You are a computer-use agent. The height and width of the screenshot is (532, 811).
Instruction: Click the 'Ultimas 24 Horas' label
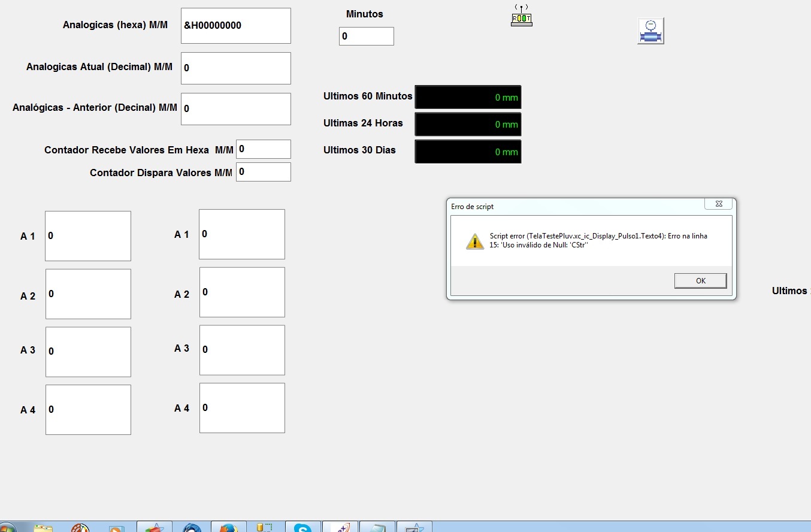pyautogui.click(x=363, y=123)
